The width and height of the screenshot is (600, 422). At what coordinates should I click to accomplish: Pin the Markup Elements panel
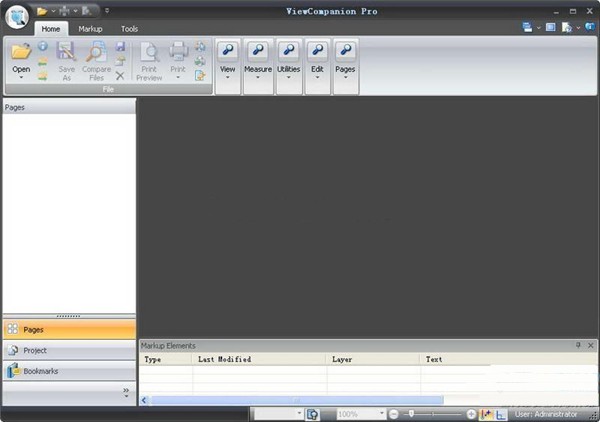(578, 345)
